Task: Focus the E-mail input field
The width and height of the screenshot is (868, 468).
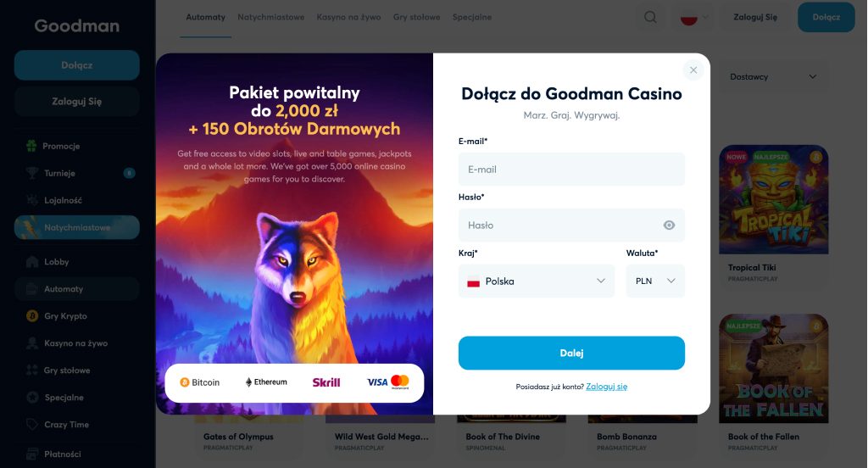Action: point(571,170)
